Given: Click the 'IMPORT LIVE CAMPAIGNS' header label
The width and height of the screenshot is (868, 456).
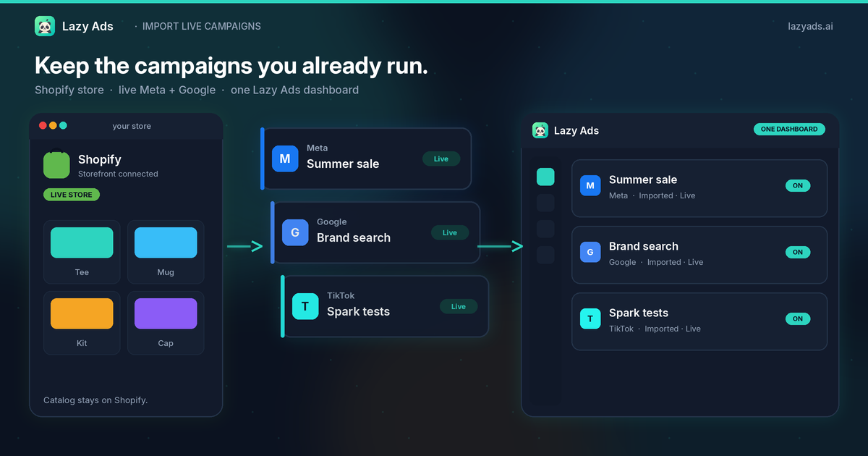Looking at the screenshot, I should [202, 26].
